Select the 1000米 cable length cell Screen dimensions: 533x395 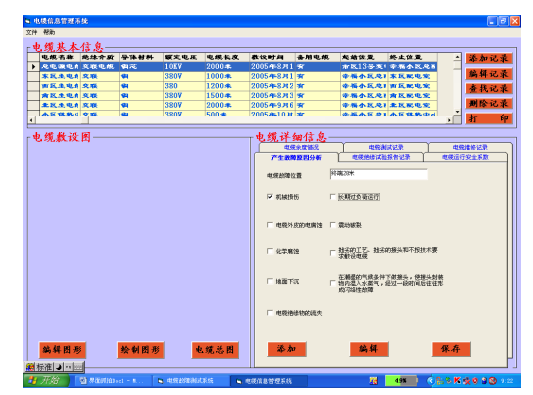click(x=227, y=76)
